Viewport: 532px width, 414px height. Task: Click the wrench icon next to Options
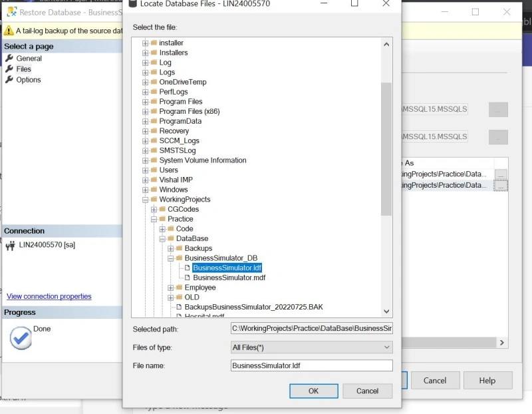coord(9,79)
